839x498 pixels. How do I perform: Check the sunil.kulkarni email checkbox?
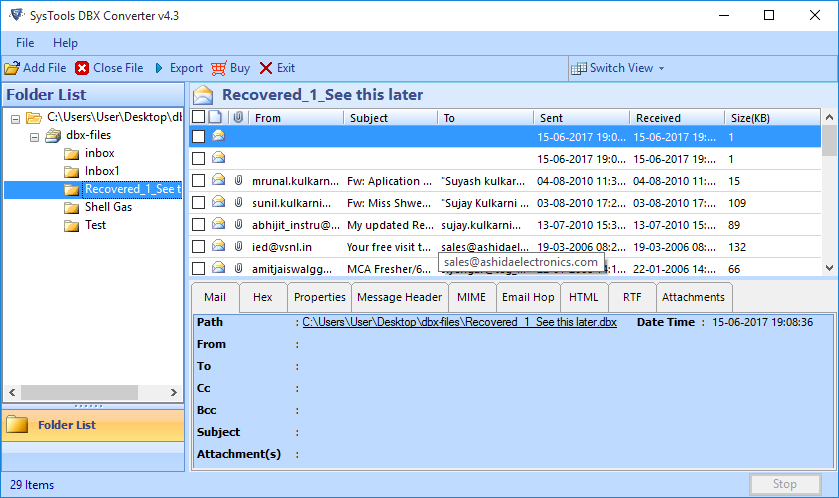[x=199, y=203]
